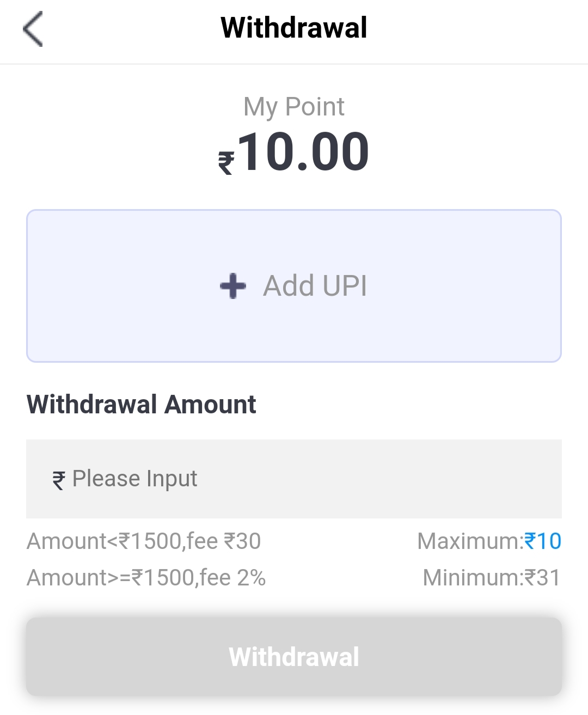Tap the "Minimum:₹31" text
The width and height of the screenshot is (588, 715).
click(x=492, y=578)
